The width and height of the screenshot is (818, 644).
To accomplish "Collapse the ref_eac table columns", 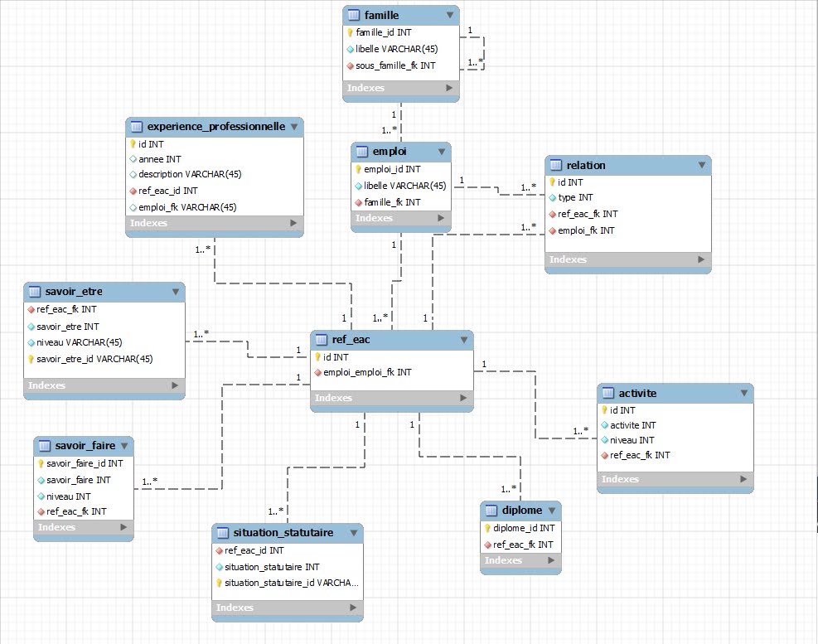I will [464, 340].
